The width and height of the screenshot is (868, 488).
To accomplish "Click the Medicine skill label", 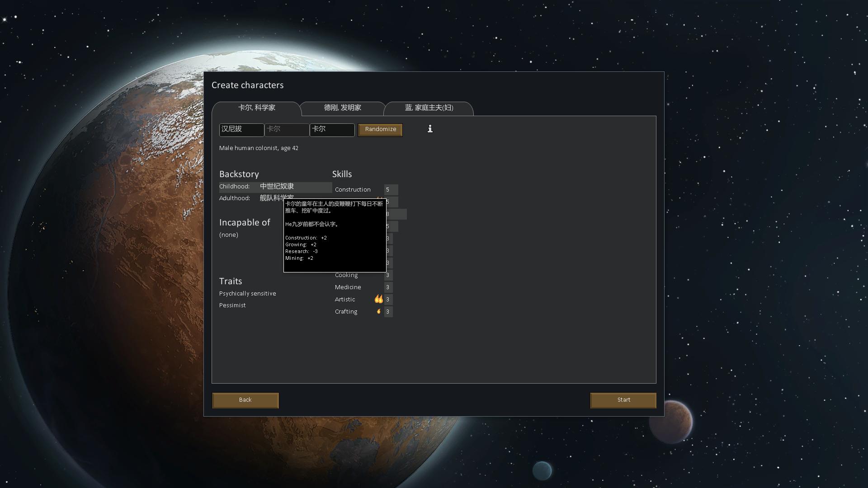I will click(348, 287).
